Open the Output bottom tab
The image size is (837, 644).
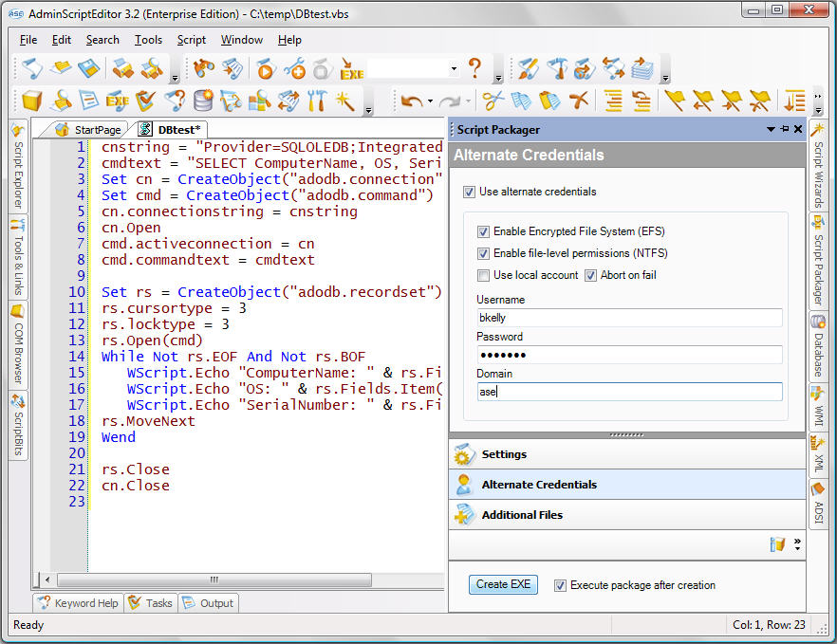[x=209, y=603]
